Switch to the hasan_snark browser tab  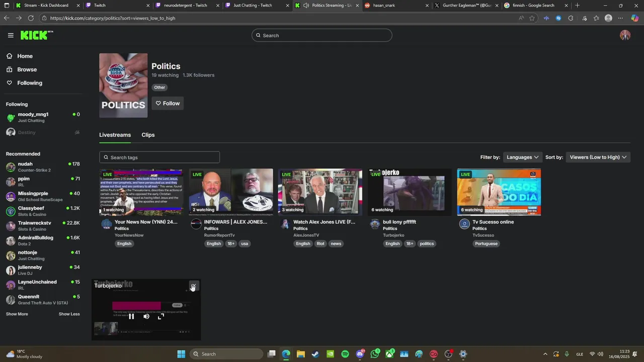tap(396, 6)
